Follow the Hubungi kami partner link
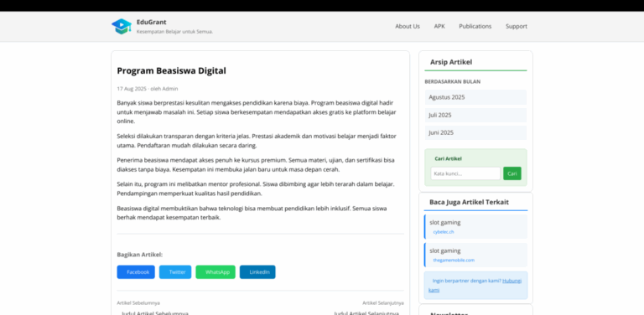The width and height of the screenshot is (644, 315). coord(512,281)
